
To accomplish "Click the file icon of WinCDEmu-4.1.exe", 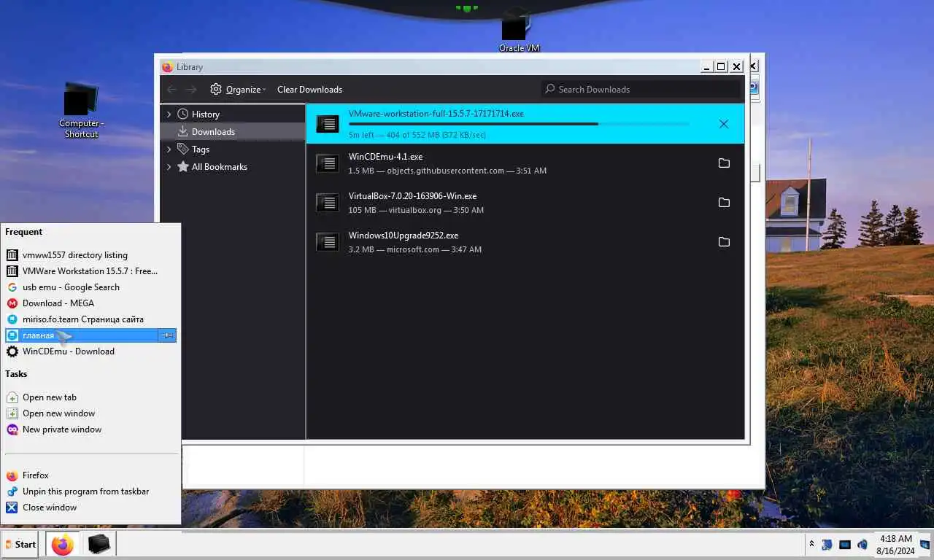I will [328, 163].
